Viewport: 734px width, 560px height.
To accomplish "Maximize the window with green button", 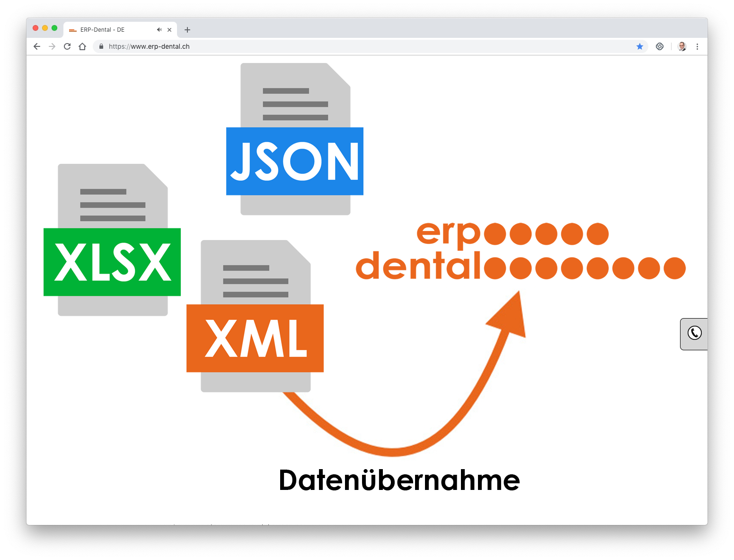I will click(x=54, y=28).
